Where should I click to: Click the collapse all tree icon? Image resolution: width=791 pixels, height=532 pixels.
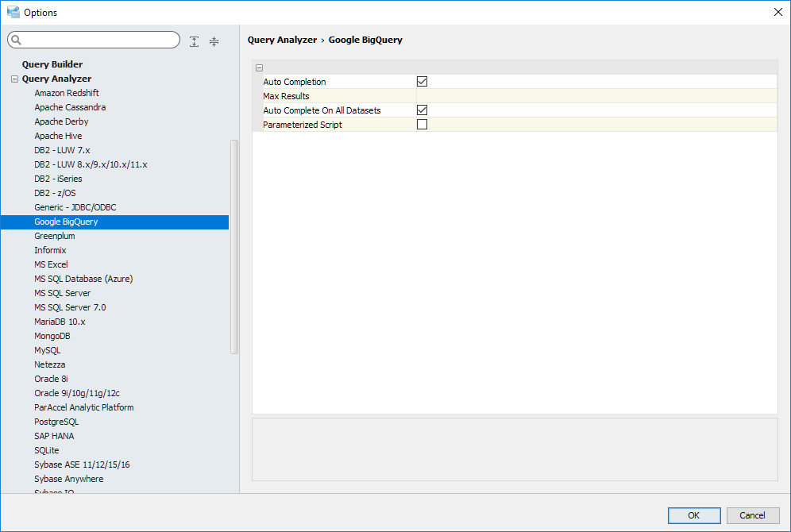pos(214,41)
